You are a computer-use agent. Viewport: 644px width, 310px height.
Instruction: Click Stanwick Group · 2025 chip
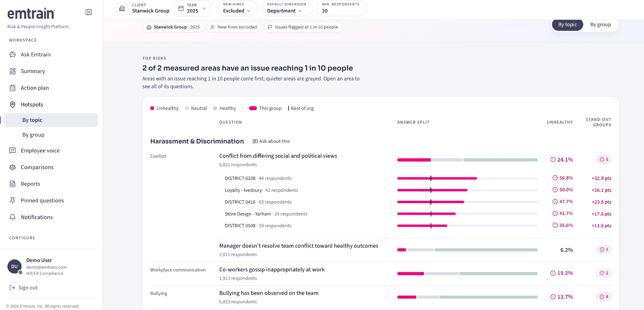tap(173, 27)
